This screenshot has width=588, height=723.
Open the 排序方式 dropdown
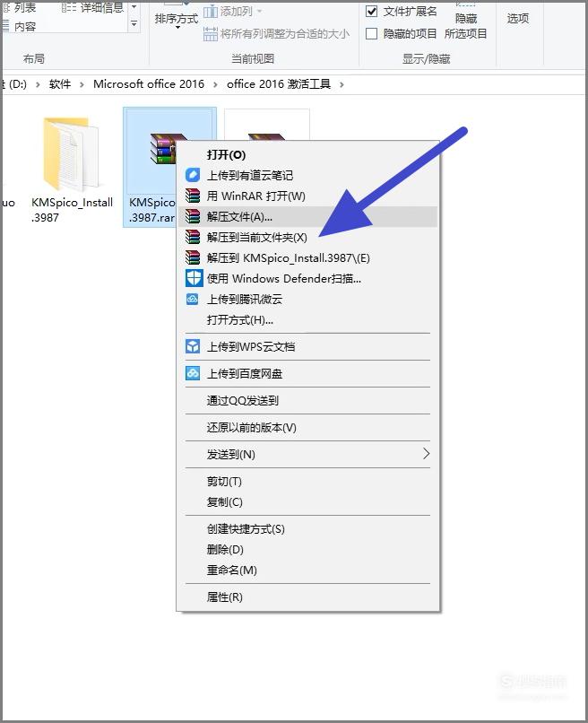(x=177, y=21)
